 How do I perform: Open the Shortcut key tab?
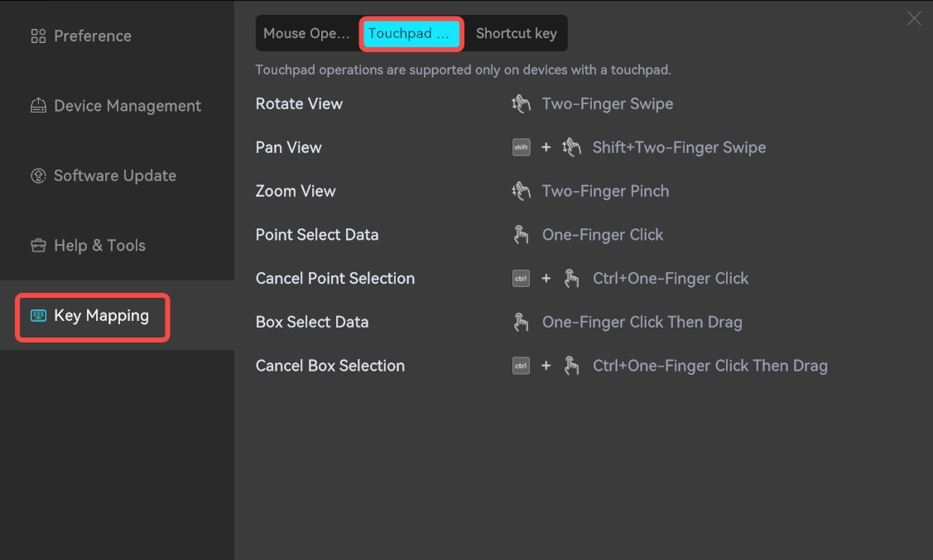click(x=516, y=33)
